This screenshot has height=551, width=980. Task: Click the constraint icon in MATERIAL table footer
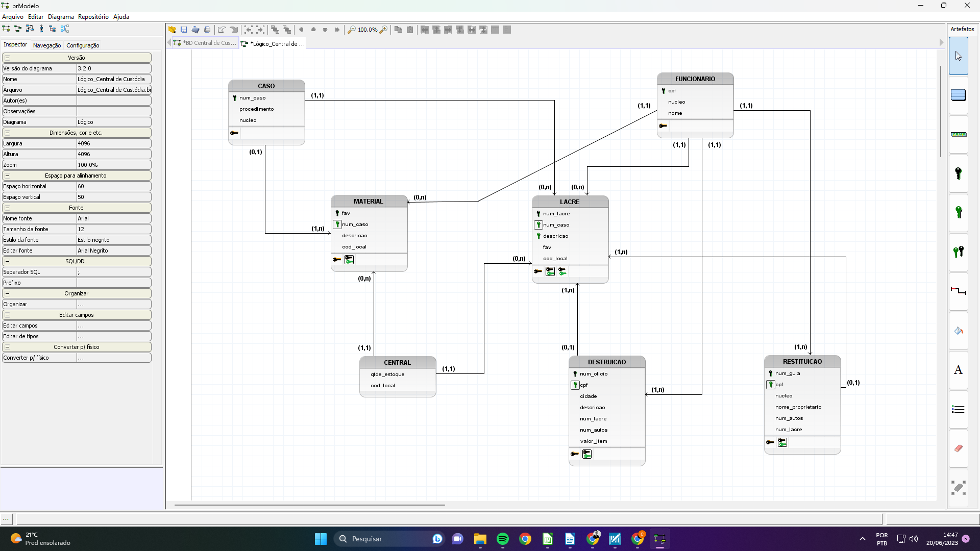[349, 260]
